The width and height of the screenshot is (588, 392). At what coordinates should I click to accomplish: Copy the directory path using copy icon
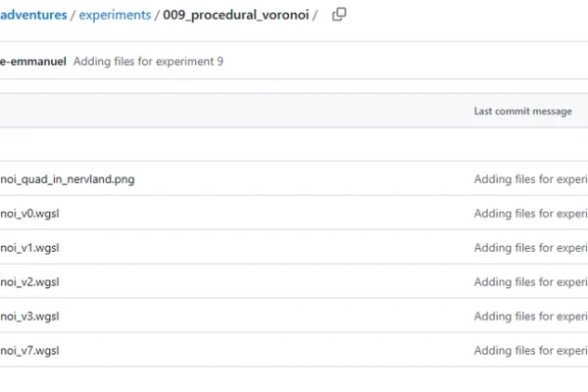point(339,15)
